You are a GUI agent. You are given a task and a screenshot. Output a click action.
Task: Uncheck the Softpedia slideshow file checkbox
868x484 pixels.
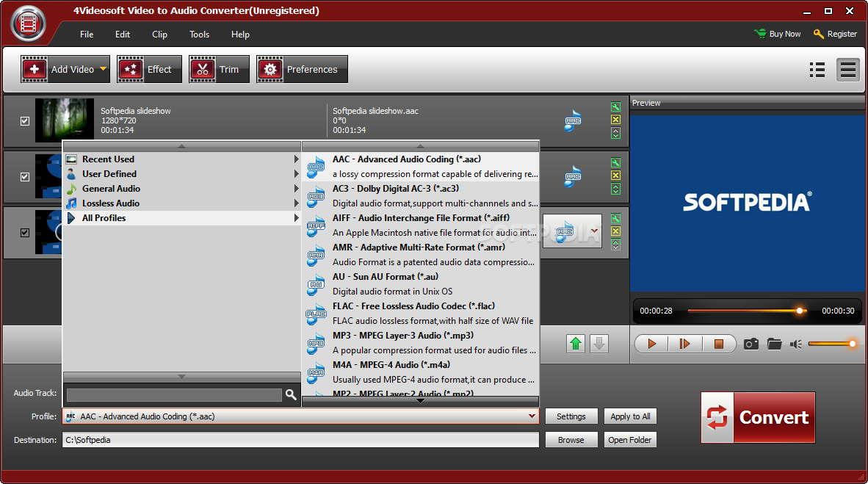(25, 120)
